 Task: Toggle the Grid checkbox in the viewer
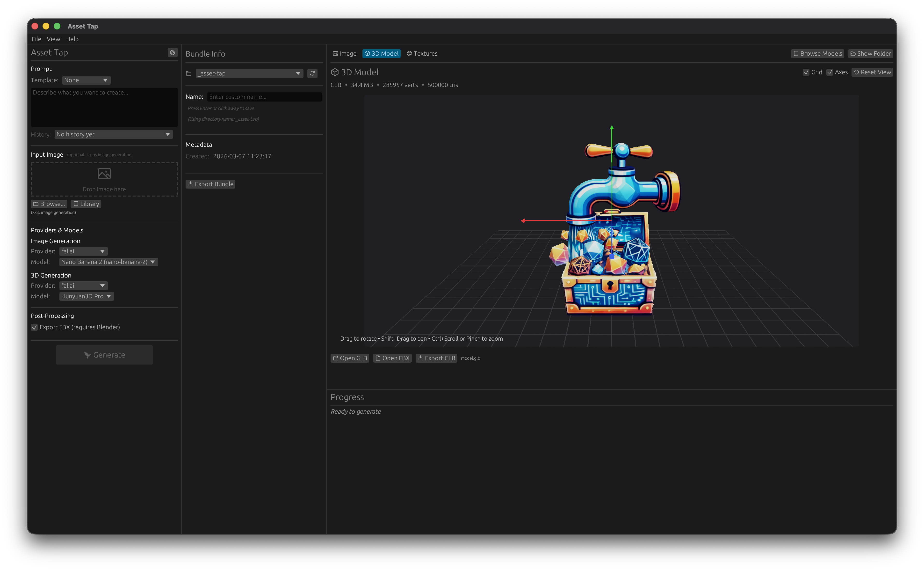[806, 72]
